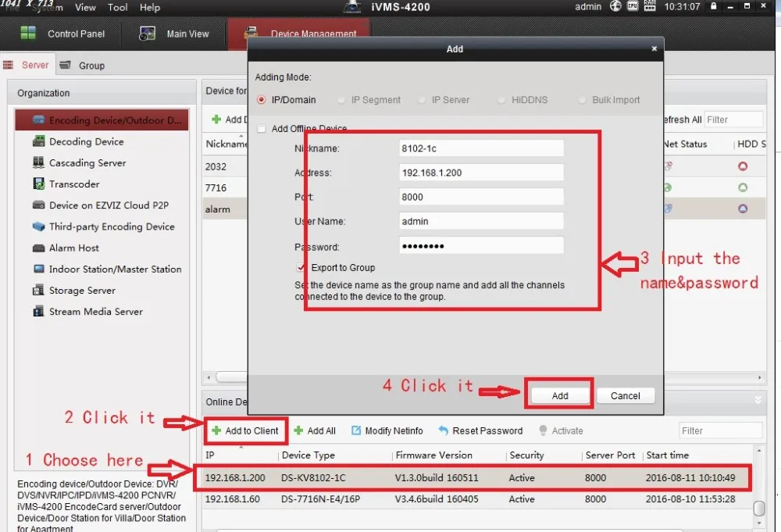The image size is (781, 532).
Task: Click the grayed Activate button
Action: point(561,430)
